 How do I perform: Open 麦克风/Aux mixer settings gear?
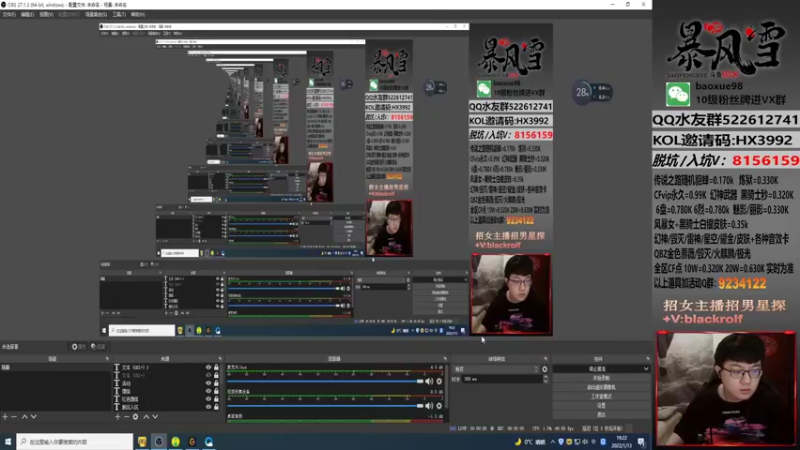coord(439,381)
